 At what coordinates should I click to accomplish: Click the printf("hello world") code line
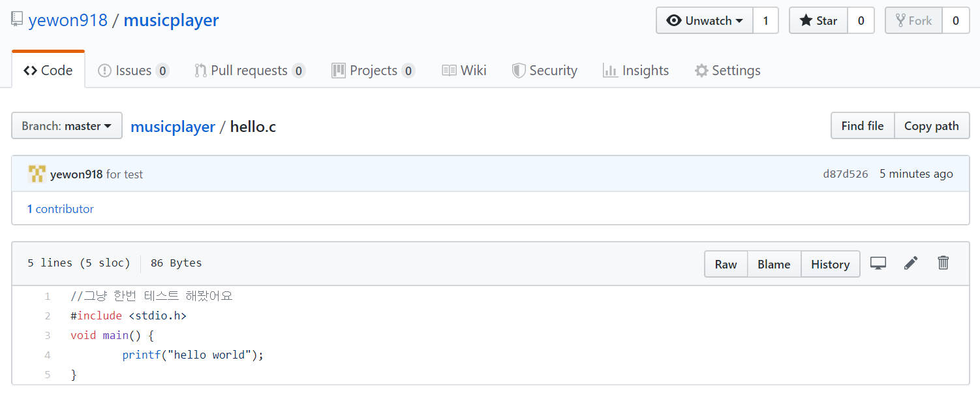tap(192, 355)
